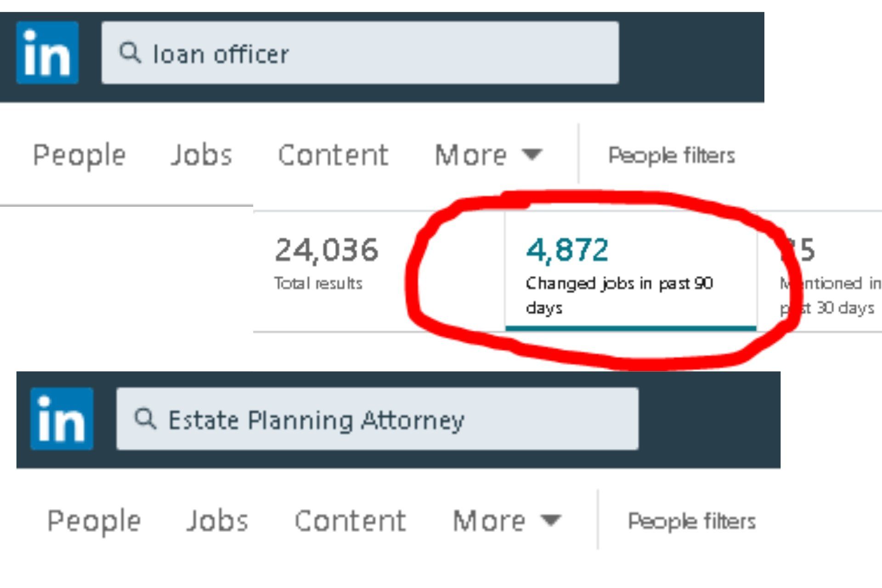Viewport: 882px width, 588px height.
Task: Click the top More dropdown arrow
Action: (x=532, y=155)
